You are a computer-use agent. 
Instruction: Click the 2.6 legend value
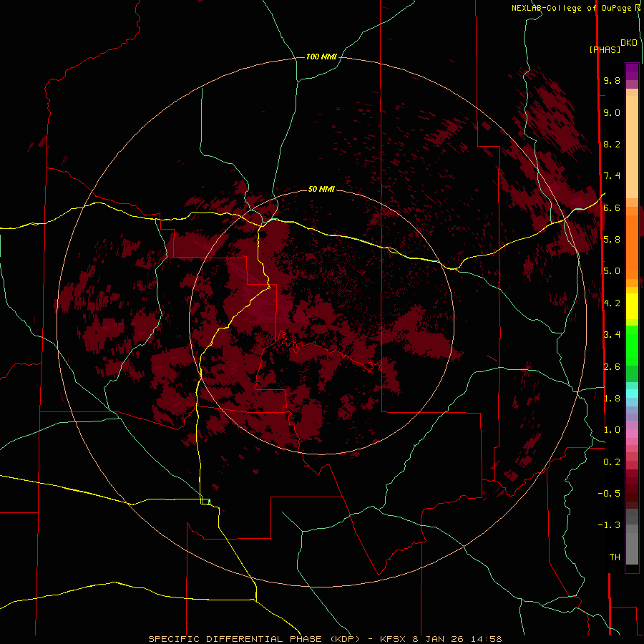point(612,367)
